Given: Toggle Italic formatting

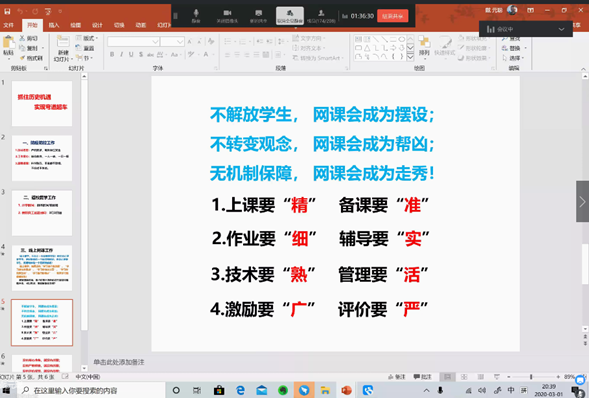Looking at the screenshot, I should point(121,54).
